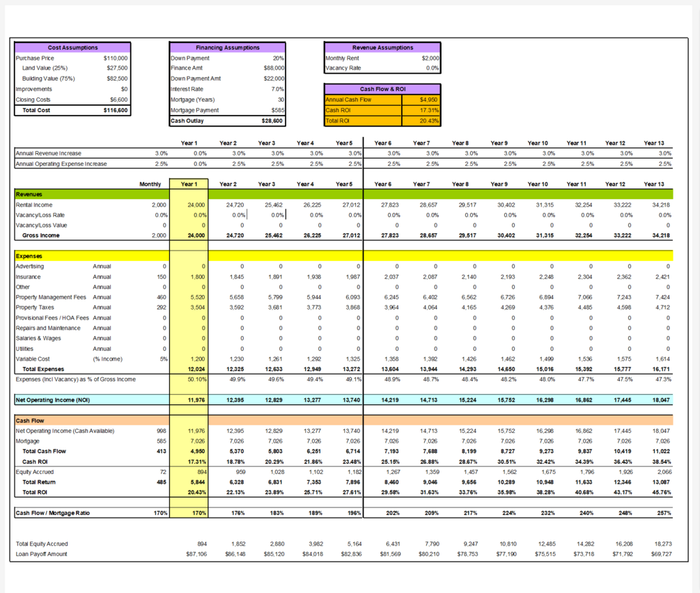700x593 pixels.
Task: Select Interest Rate 7.0% cell
Action: tap(277, 89)
